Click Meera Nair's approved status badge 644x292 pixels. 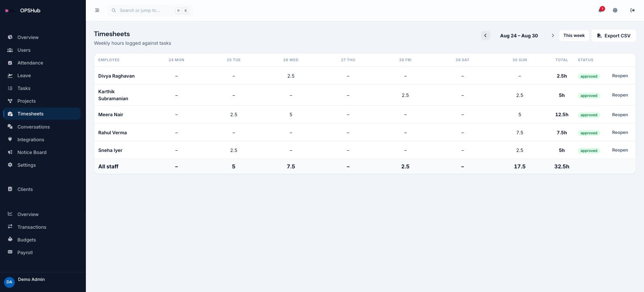[x=589, y=115]
